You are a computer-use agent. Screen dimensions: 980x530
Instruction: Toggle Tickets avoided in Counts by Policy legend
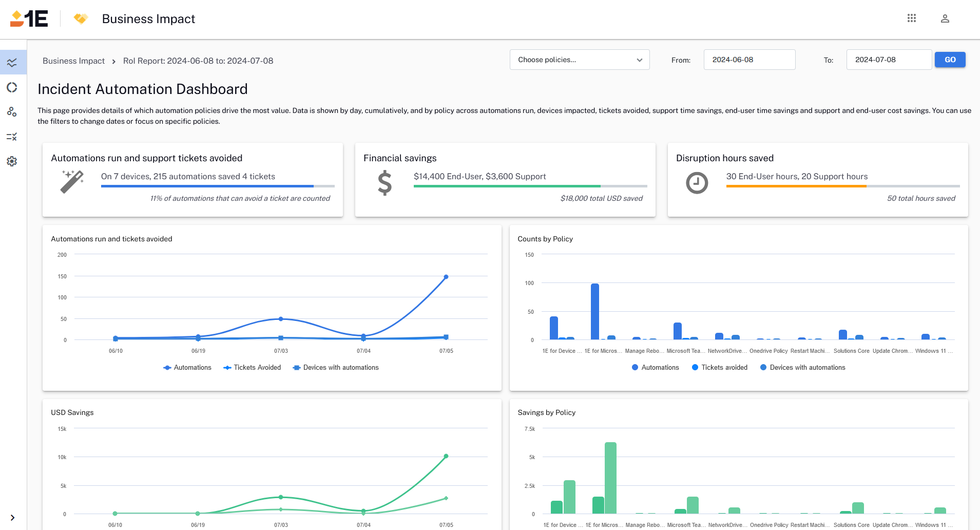pos(719,368)
